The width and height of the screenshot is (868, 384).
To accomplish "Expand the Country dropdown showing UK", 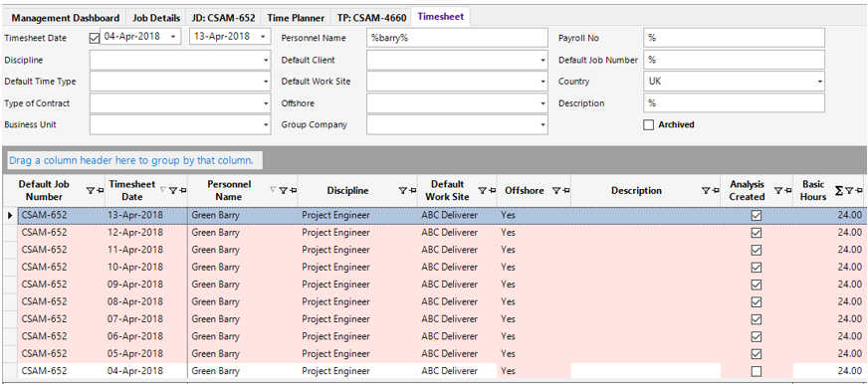I will tap(819, 82).
